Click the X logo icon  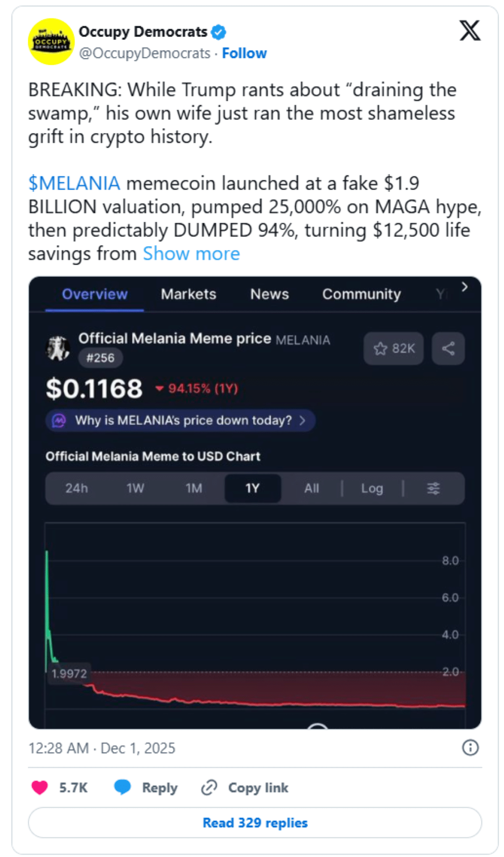(x=470, y=31)
